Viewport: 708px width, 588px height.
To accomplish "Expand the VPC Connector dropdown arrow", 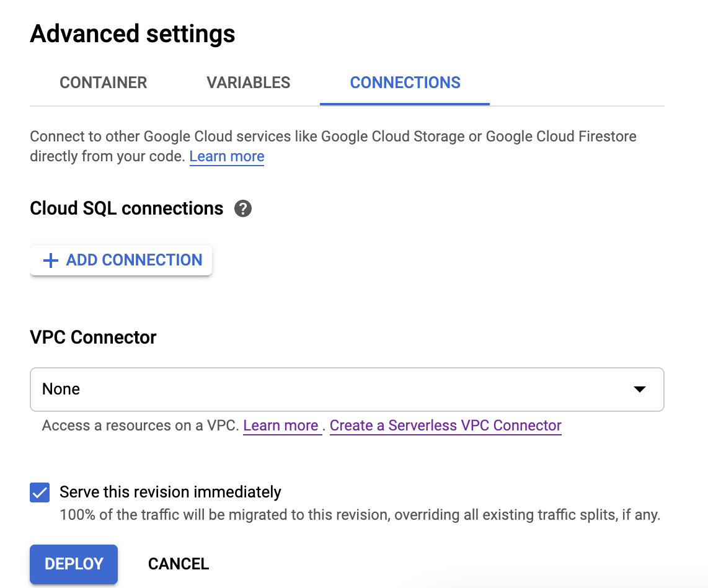I will point(639,390).
